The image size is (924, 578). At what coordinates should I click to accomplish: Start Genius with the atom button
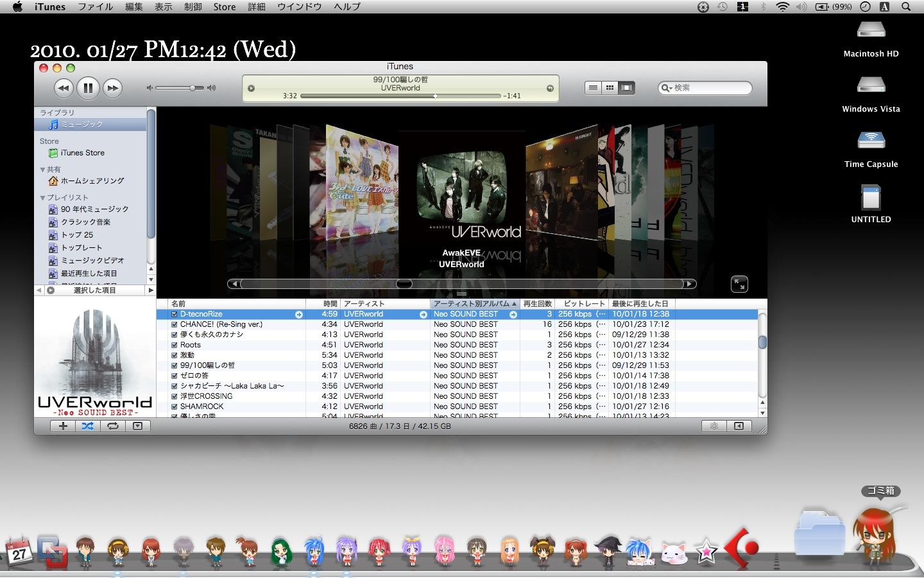point(714,426)
